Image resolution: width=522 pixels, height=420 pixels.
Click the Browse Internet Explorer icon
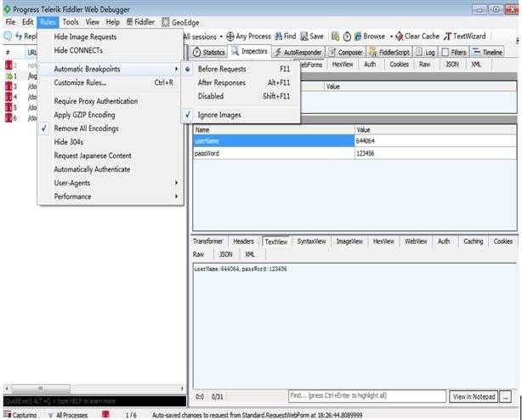pos(358,37)
